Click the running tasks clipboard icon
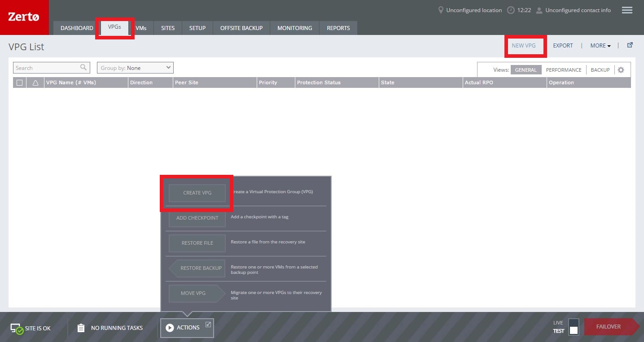The image size is (644, 342). pyautogui.click(x=81, y=328)
